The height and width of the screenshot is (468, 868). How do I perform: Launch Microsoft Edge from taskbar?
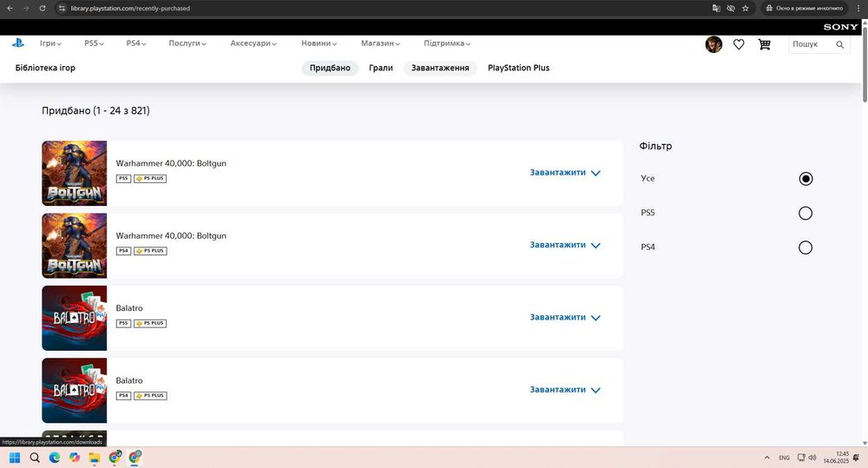coord(54,458)
